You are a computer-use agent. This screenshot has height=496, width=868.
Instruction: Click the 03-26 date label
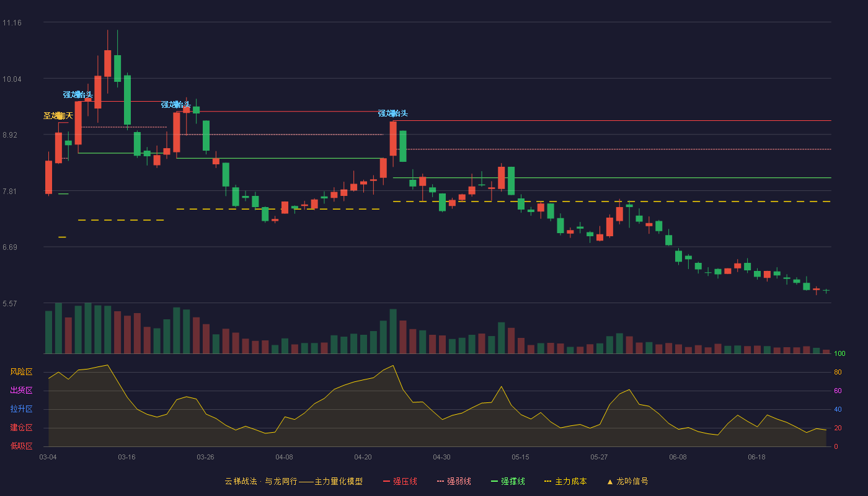coord(205,457)
